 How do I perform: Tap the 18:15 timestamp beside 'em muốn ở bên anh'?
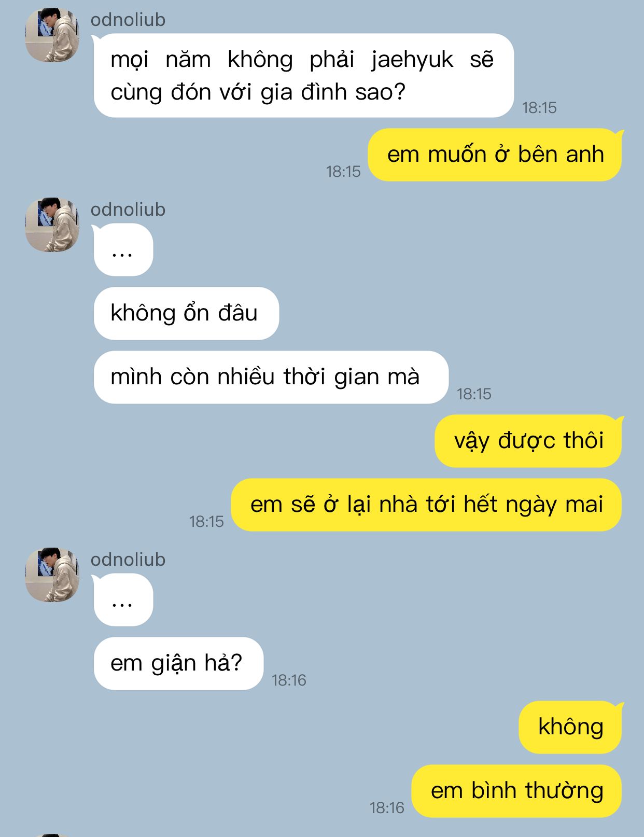point(343,172)
